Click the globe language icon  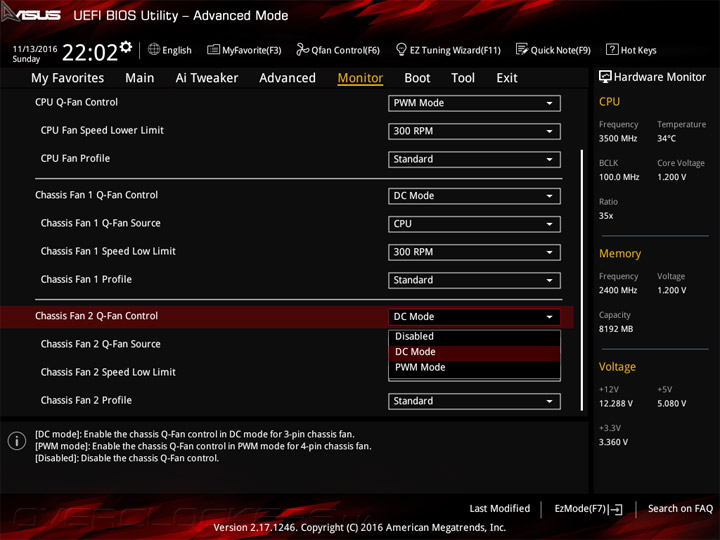[x=154, y=49]
